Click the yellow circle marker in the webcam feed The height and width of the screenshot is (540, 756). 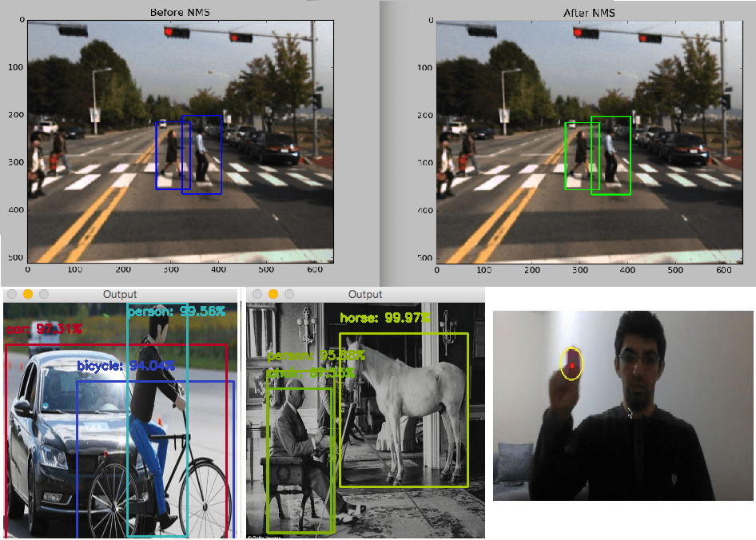[x=571, y=363]
